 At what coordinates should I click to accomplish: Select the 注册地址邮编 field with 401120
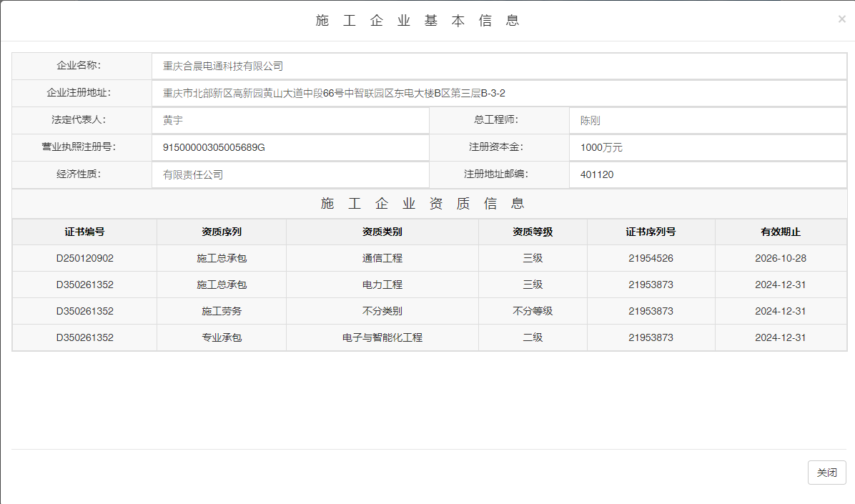click(x=707, y=174)
